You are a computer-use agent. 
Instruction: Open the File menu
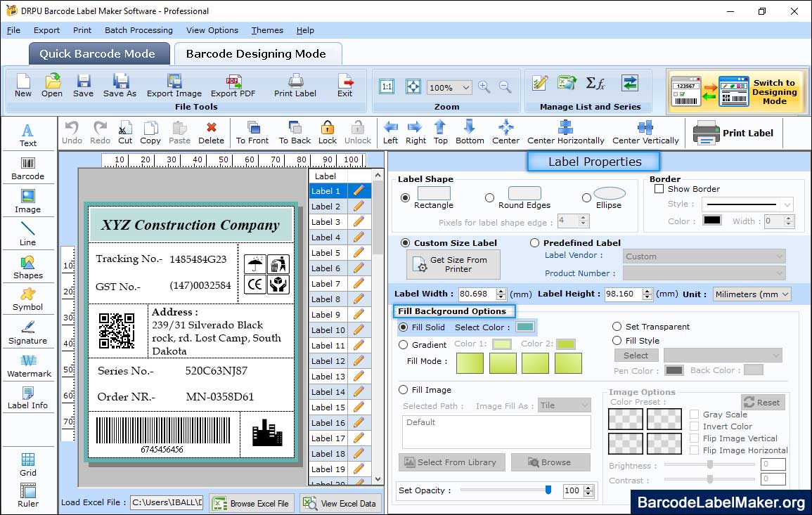[x=13, y=30]
